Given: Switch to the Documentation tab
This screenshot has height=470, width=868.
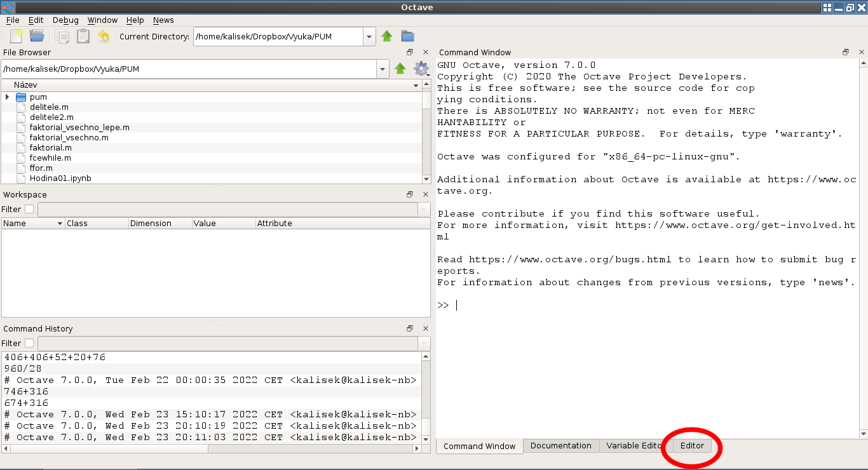Looking at the screenshot, I should 560,446.
